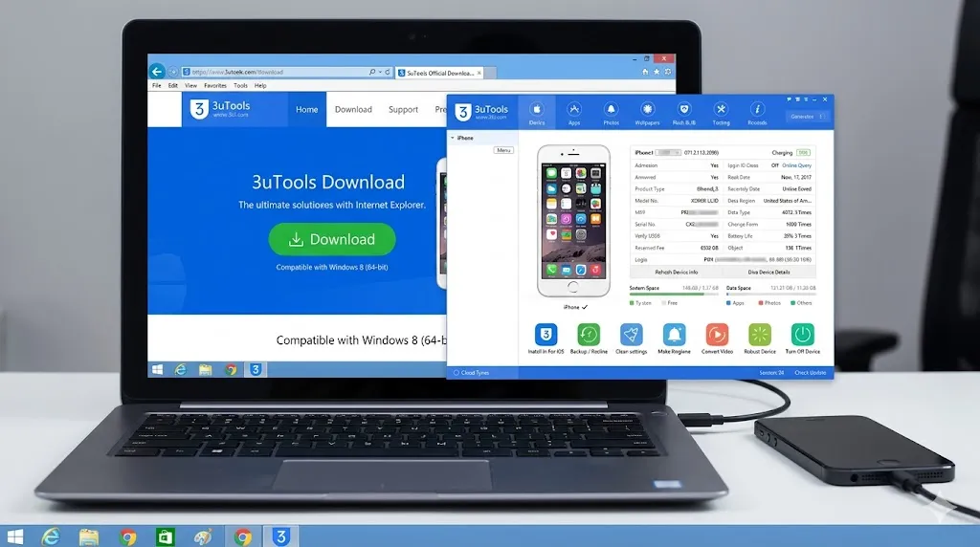Open the address bar dropdown arrow in browser

click(x=380, y=72)
